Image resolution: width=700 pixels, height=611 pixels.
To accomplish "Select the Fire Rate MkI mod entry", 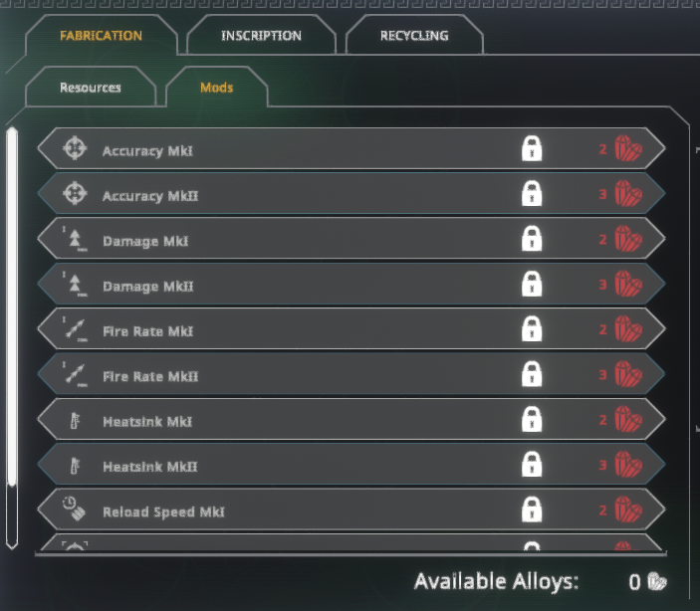I will [351, 329].
